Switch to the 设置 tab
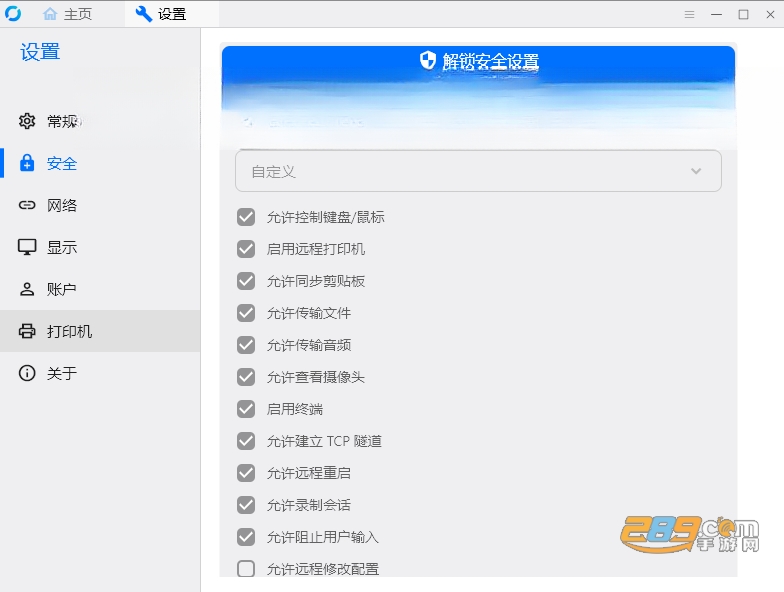Viewport: 784px width, 592px height. point(172,14)
